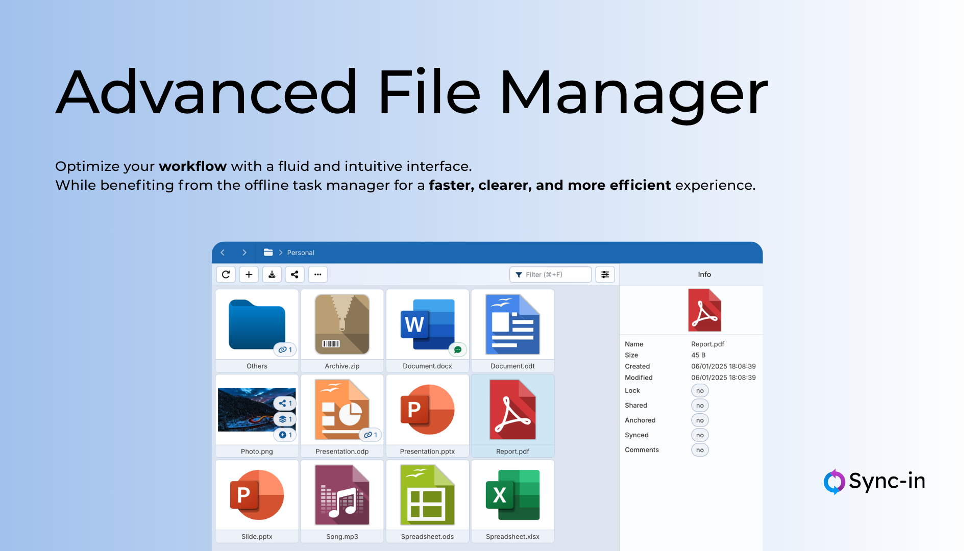Click the root folder breadcrumb icon
980x551 pixels.
click(x=268, y=252)
